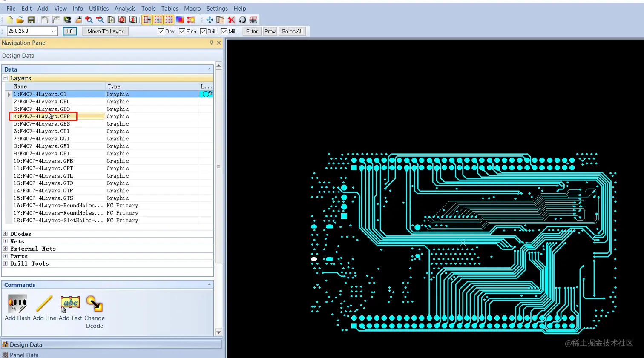644x358 pixels.
Task: Click the Prev button
Action: tap(270, 31)
